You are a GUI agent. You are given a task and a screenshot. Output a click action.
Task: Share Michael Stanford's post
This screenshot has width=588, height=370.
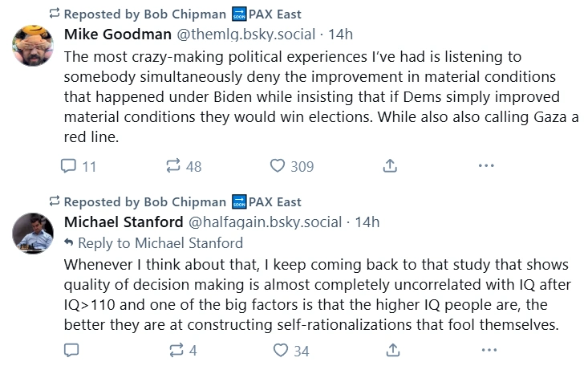click(x=392, y=350)
